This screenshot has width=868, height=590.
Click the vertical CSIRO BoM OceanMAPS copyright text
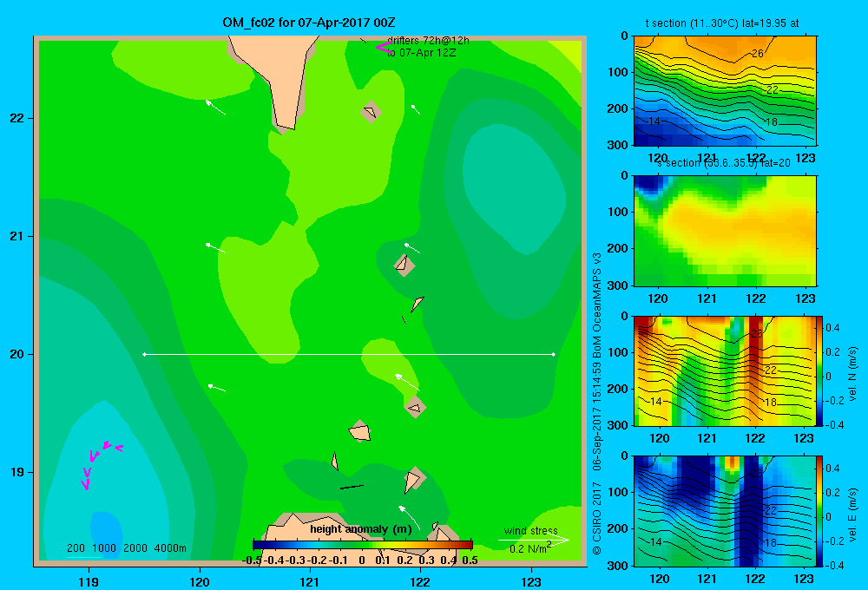[597, 403]
